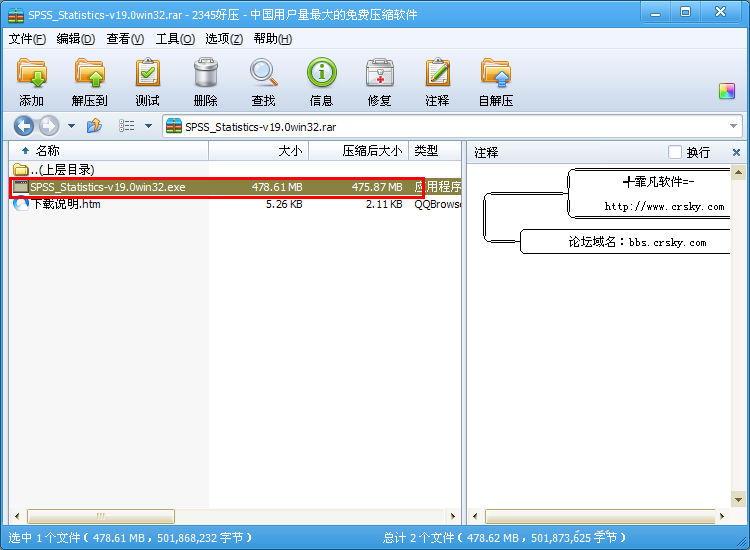Click the 5.26 KB size cell
This screenshot has width=750, height=550.
[x=284, y=204]
